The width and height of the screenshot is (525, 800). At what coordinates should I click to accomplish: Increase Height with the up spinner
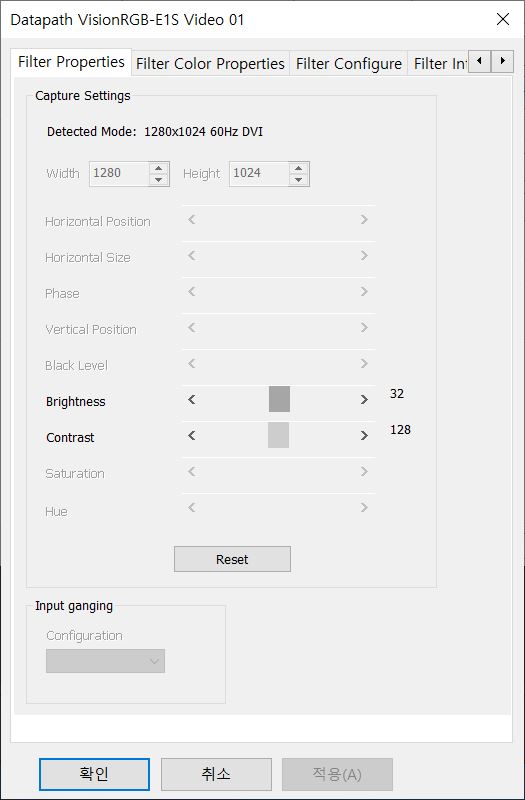(299, 168)
